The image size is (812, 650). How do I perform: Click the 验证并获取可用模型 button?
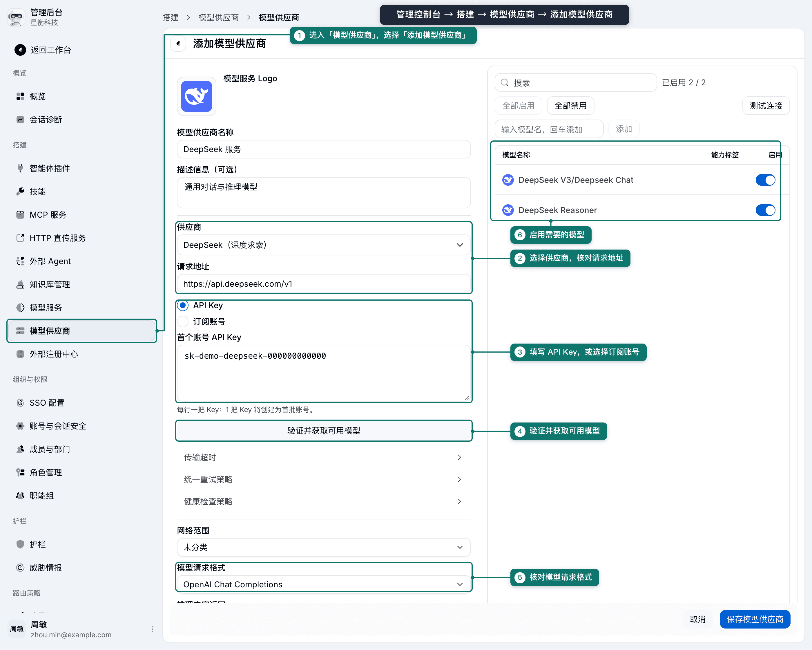coord(324,431)
